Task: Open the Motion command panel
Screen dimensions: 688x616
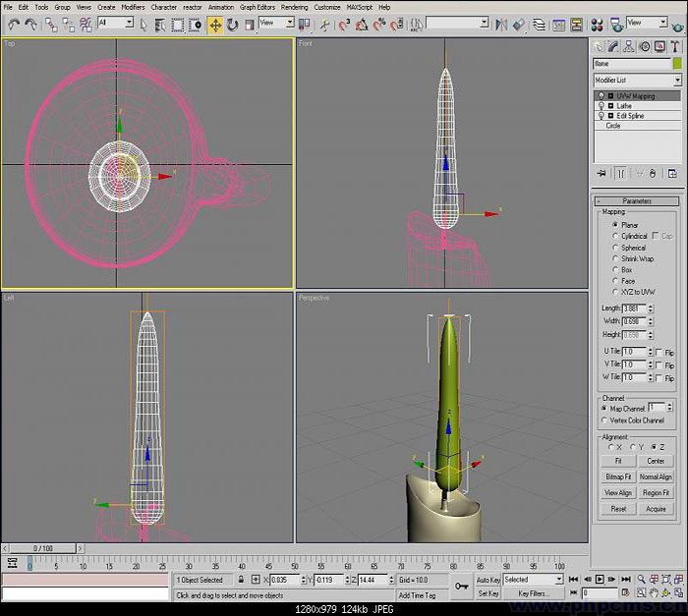Action: point(644,47)
